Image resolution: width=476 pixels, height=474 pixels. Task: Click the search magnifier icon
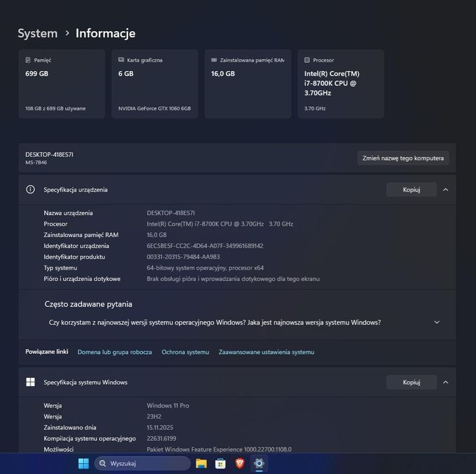[x=103, y=463]
